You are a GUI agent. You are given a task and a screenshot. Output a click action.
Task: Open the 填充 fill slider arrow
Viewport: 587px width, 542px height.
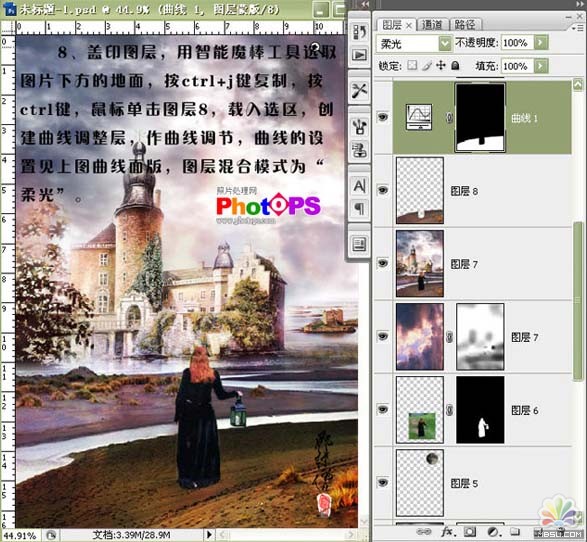coord(541,66)
